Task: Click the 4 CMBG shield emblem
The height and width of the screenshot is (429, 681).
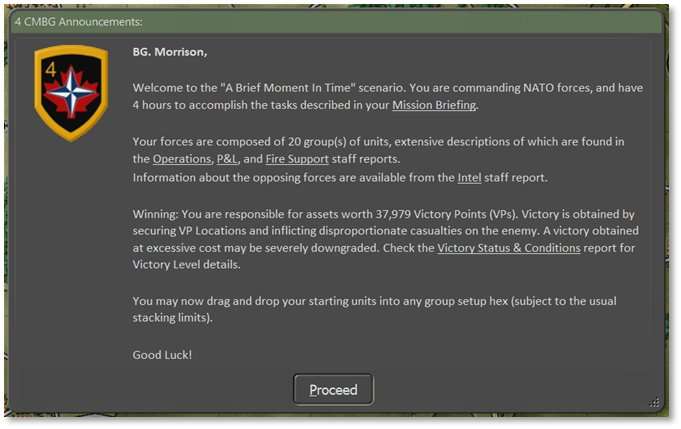Action: (71, 93)
